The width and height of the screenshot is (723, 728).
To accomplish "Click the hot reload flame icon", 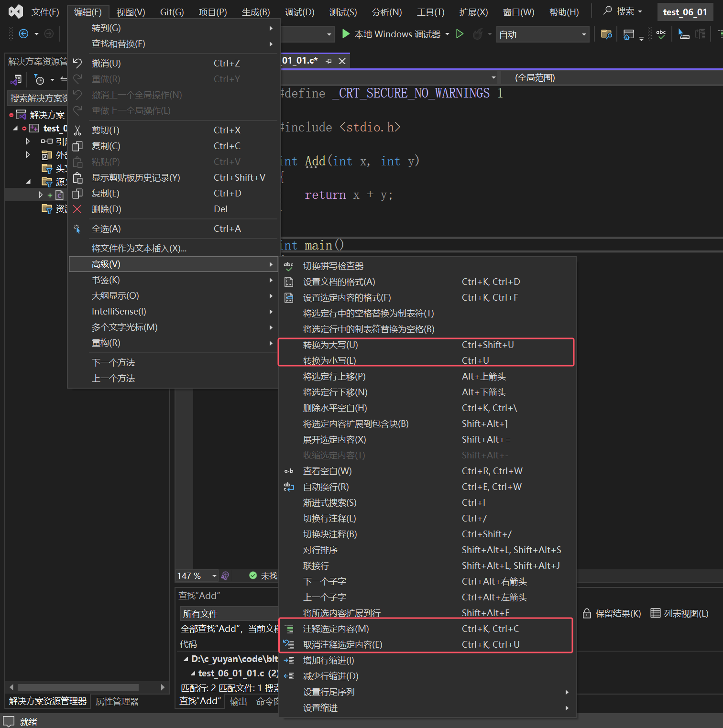I will [477, 34].
